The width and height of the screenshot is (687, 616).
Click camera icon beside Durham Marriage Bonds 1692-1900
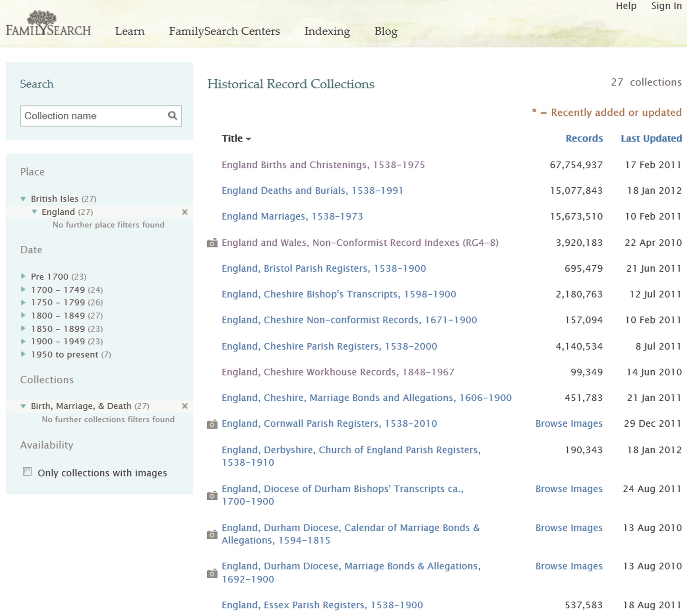(212, 573)
